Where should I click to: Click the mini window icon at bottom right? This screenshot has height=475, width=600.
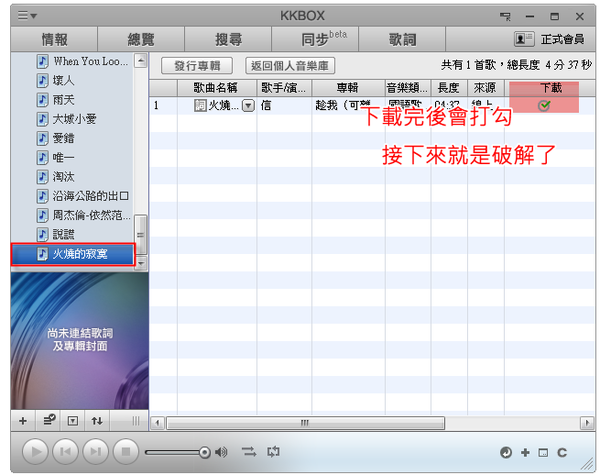tap(543, 453)
